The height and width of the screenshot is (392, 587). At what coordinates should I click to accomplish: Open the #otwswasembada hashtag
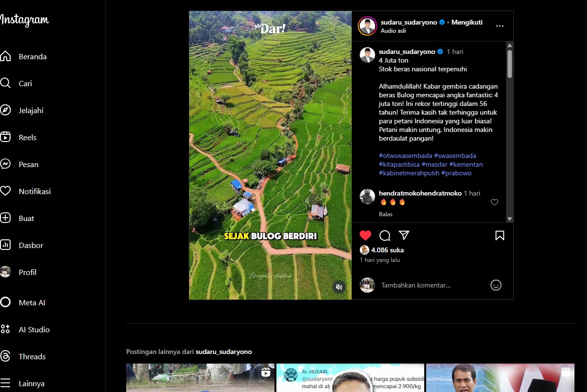pos(405,156)
